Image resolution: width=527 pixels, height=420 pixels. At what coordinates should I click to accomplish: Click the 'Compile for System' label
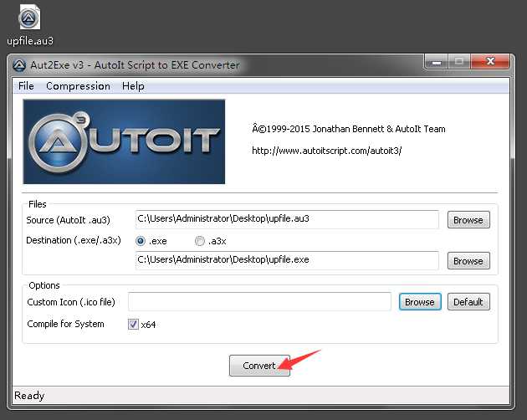click(65, 324)
